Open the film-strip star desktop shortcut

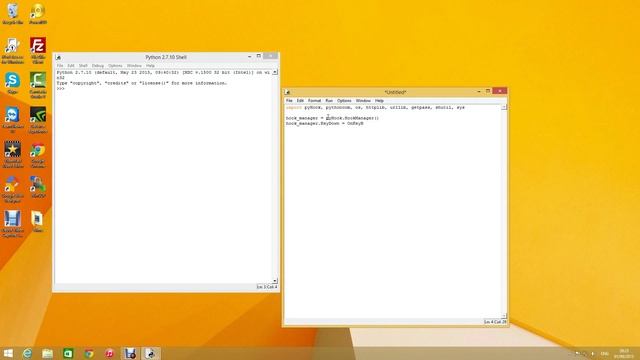pyautogui.click(x=13, y=154)
